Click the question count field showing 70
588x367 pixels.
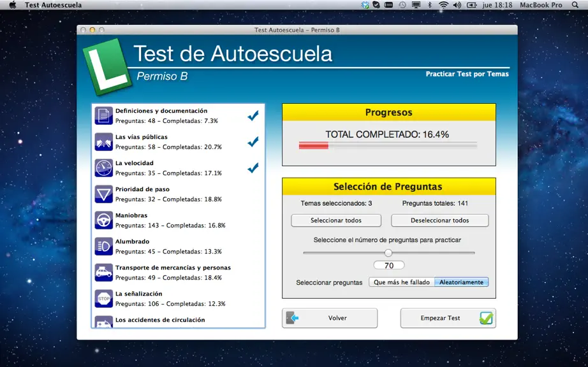pyautogui.click(x=389, y=265)
